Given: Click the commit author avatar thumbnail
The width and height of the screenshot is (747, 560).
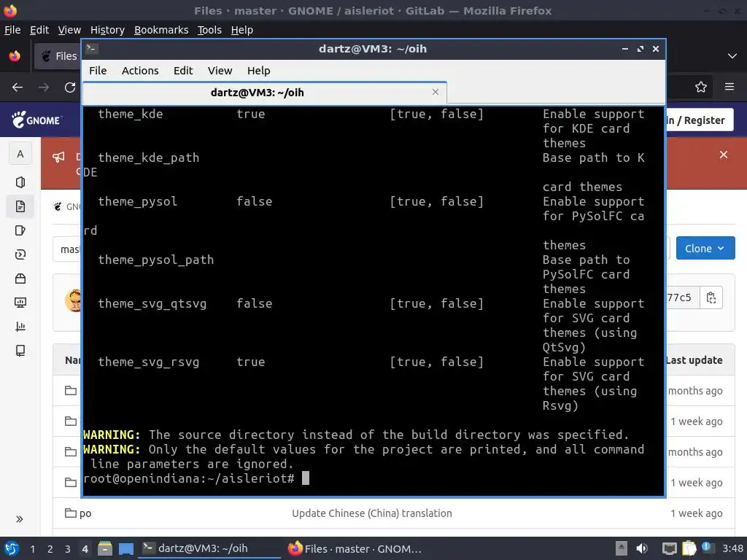Looking at the screenshot, I should [74, 300].
